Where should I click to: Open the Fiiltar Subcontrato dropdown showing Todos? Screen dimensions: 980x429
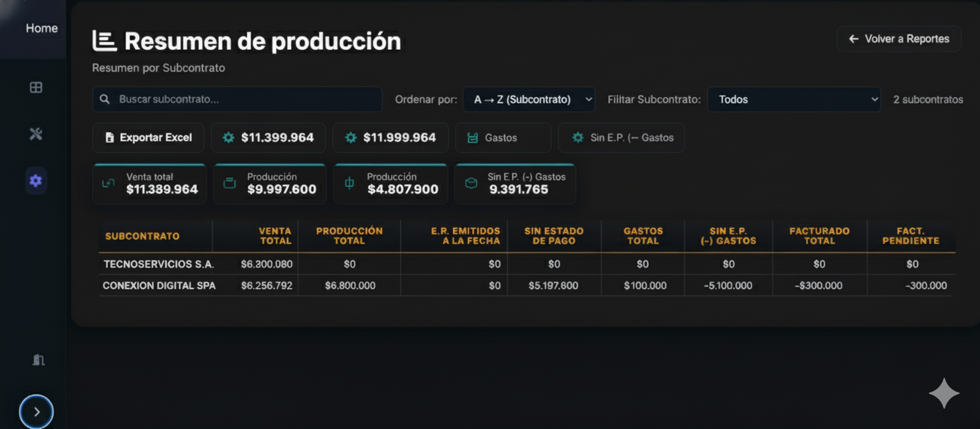click(794, 99)
